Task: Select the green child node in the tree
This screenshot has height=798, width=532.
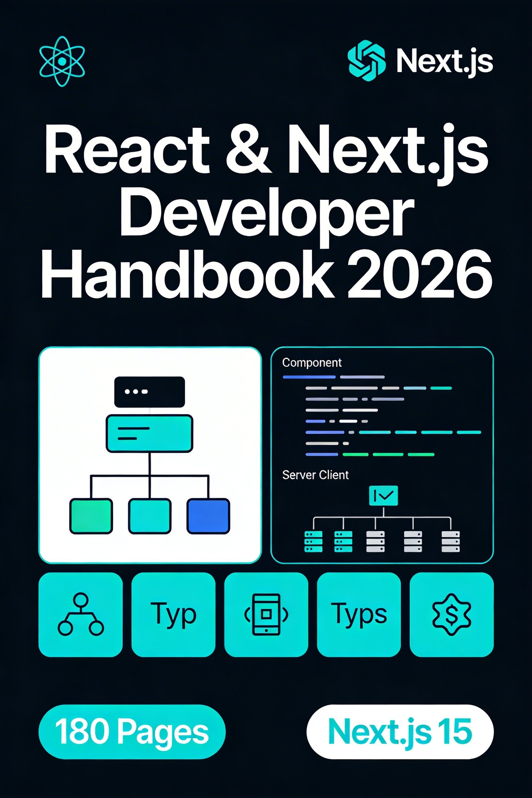Action: pyautogui.click(x=91, y=516)
